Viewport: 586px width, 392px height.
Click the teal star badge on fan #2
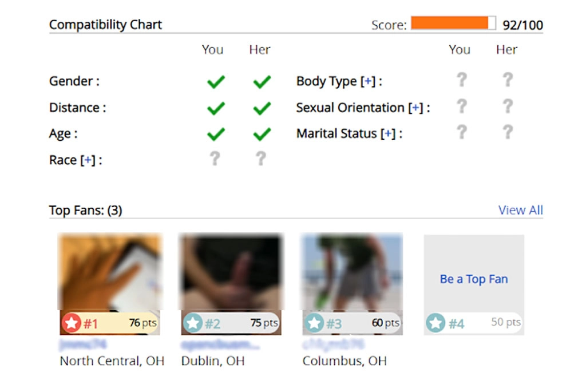click(193, 323)
